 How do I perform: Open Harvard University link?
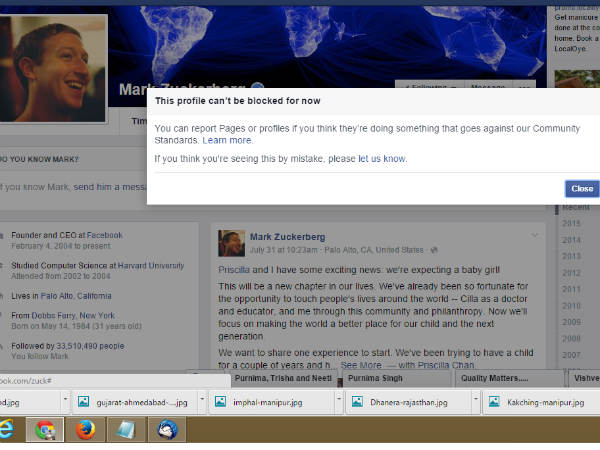click(151, 265)
